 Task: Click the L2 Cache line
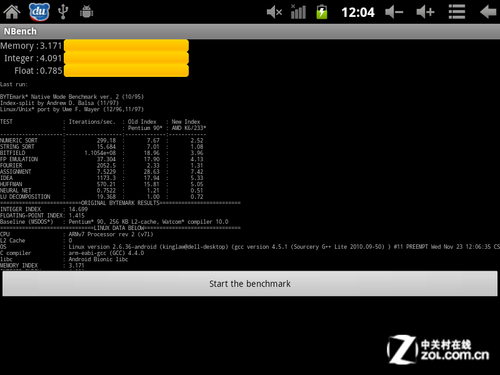[36, 241]
